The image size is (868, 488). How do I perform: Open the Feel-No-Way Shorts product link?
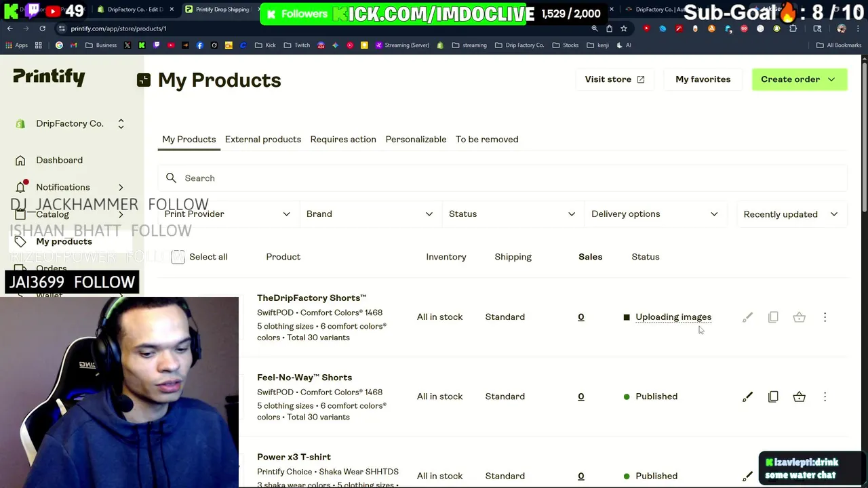304,378
